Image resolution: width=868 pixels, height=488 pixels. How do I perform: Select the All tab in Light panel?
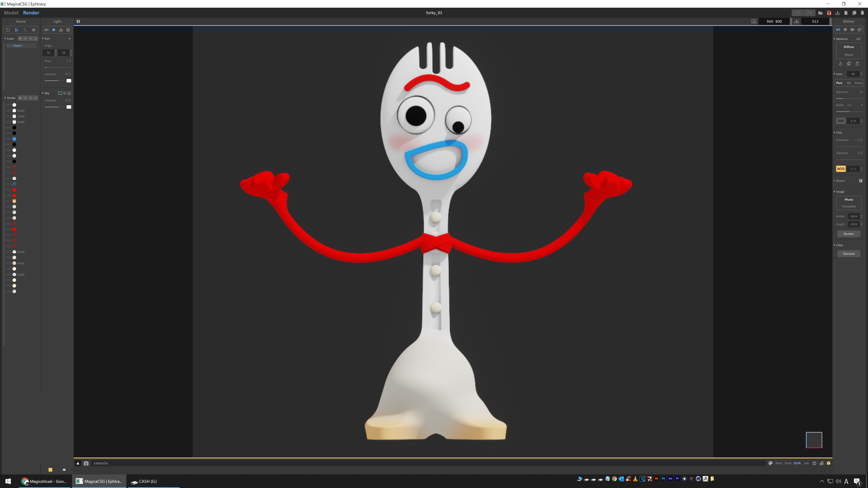coord(47,30)
